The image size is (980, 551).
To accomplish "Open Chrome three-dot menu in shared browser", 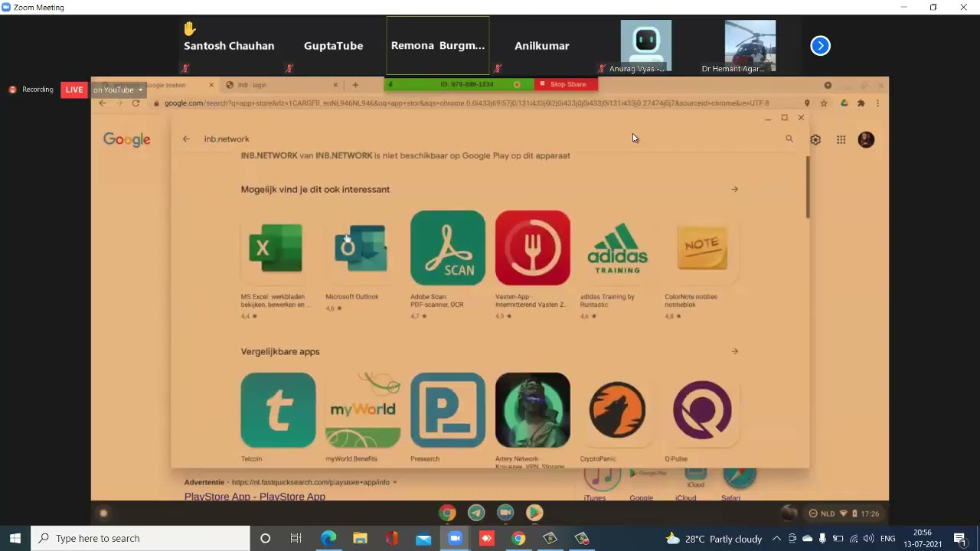I will pyautogui.click(x=877, y=103).
